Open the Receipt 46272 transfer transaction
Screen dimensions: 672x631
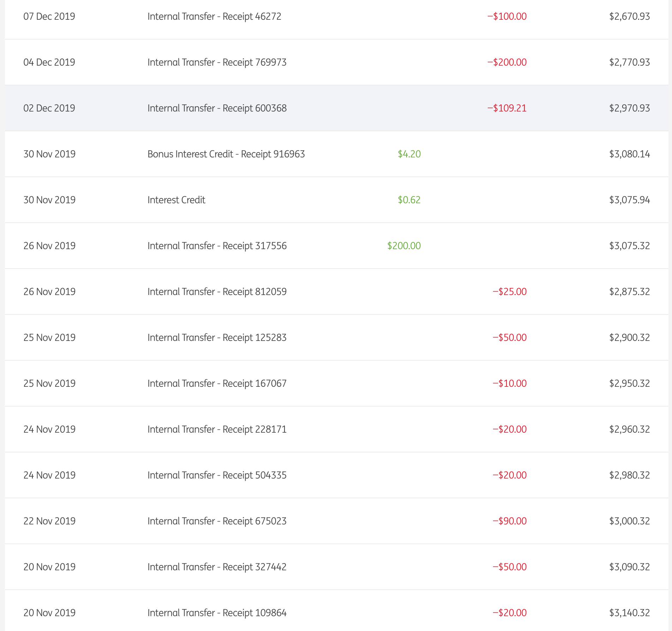214,17
